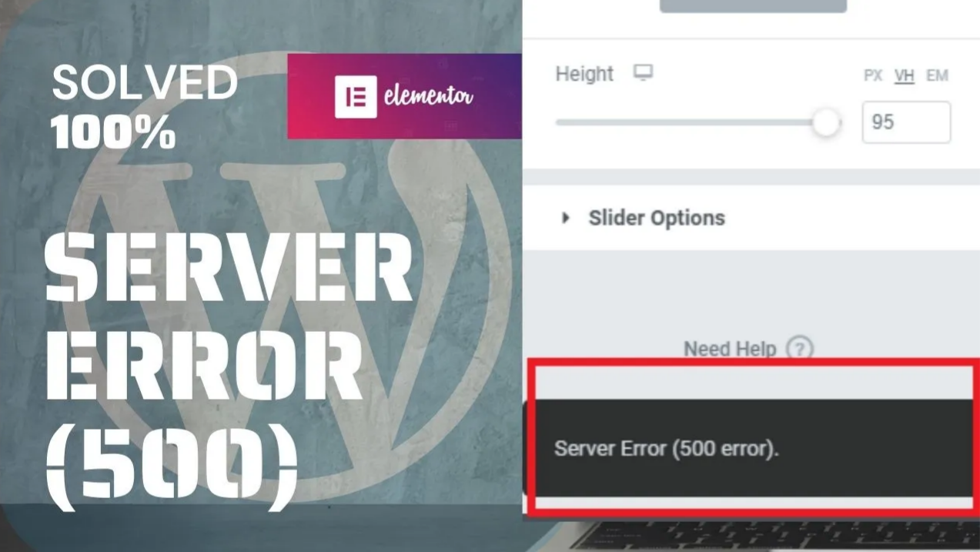Select the PX unit option
980x552 pixels.
[873, 75]
